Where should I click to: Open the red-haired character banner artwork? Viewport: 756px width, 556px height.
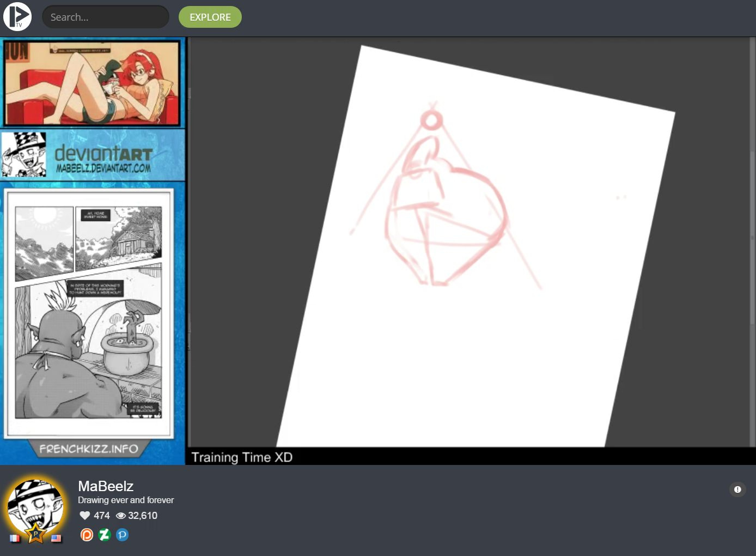coord(93,83)
